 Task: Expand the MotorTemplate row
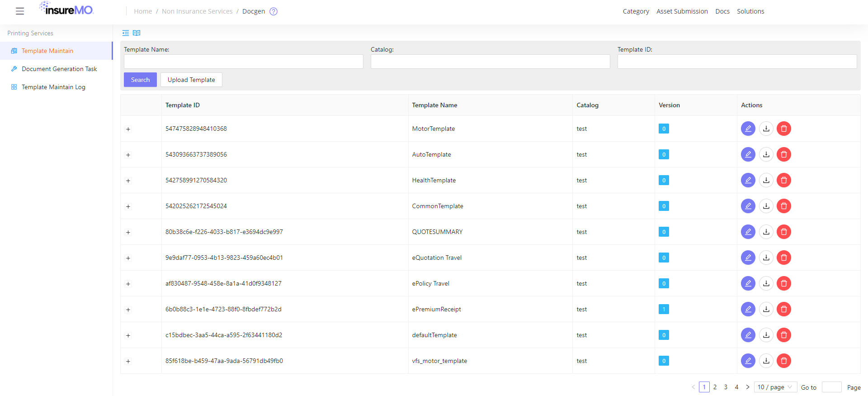pyautogui.click(x=128, y=129)
